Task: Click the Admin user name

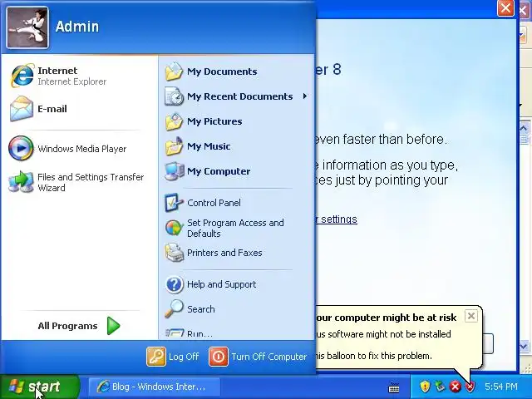Action: pyautogui.click(x=77, y=27)
